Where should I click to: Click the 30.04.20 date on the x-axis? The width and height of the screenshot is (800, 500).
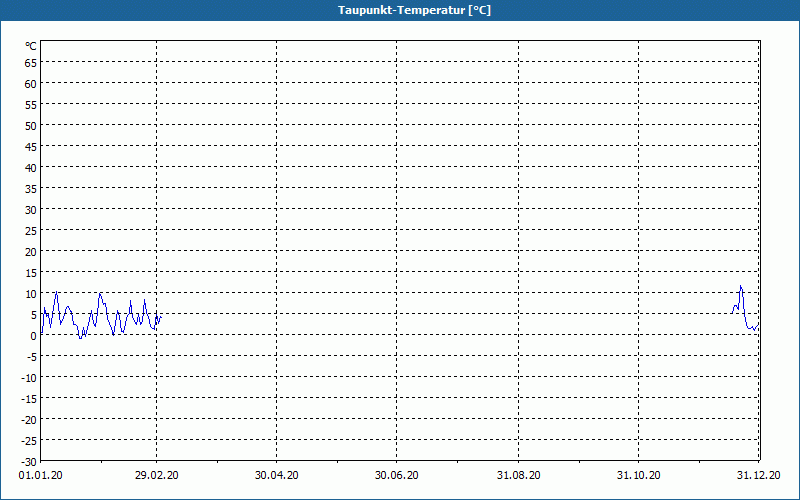(x=277, y=476)
